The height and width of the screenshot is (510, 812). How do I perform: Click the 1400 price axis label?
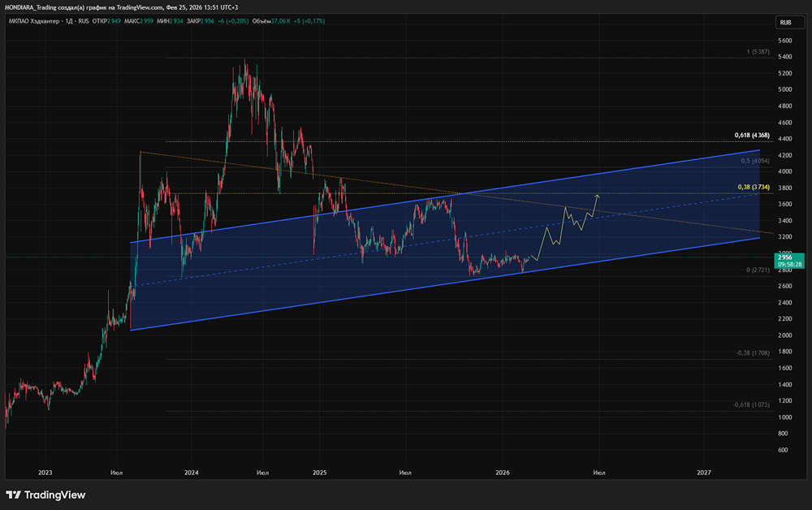point(784,385)
